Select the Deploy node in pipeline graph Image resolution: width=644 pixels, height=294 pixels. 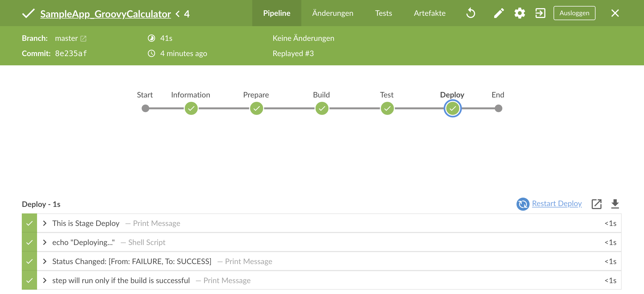click(452, 108)
